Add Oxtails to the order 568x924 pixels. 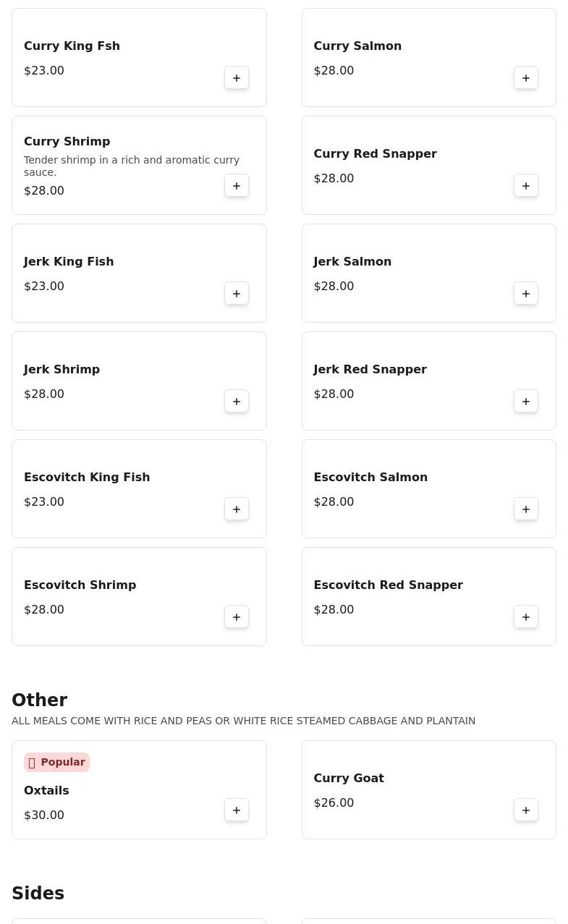point(237,810)
